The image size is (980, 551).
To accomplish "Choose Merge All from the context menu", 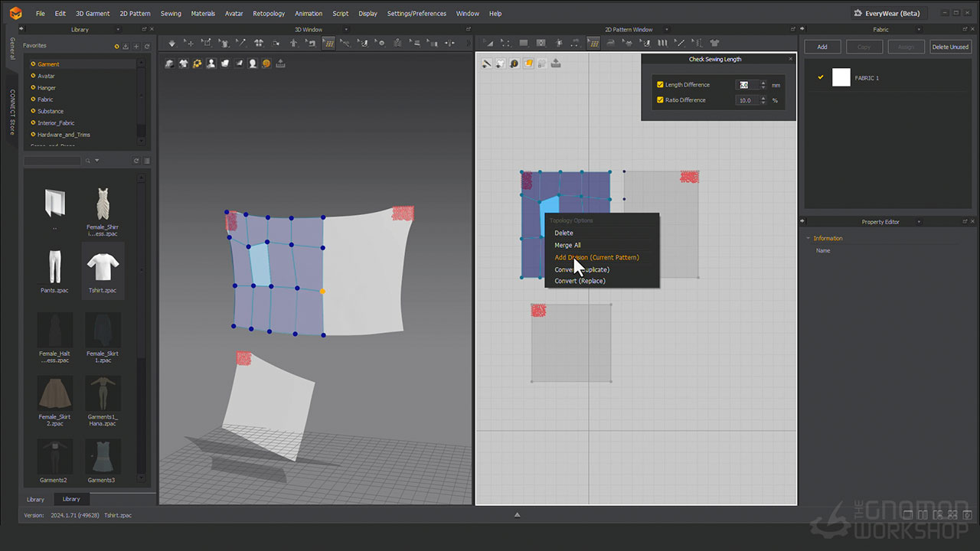I will (567, 245).
